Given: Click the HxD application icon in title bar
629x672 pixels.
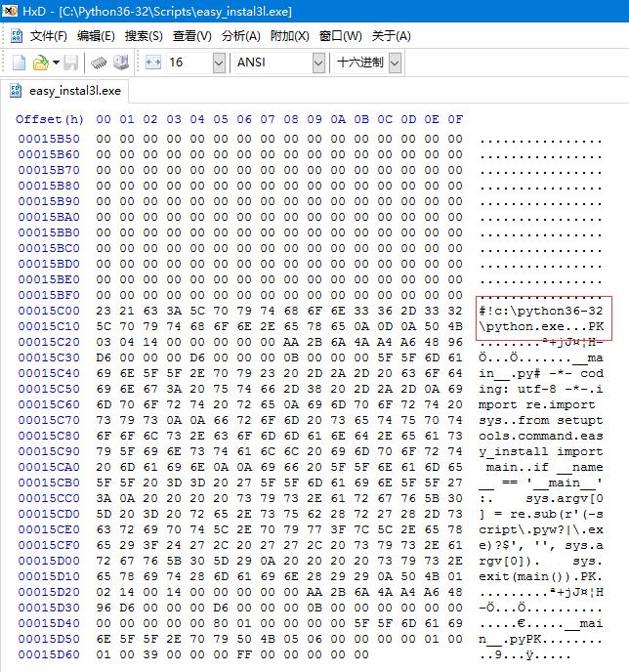Looking at the screenshot, I should pos(10,11).
